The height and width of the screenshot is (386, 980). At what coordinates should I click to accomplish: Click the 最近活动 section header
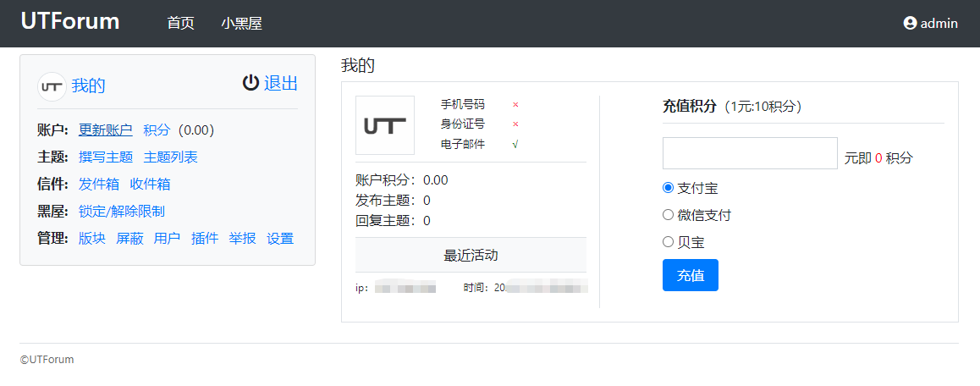coord(471,255)
